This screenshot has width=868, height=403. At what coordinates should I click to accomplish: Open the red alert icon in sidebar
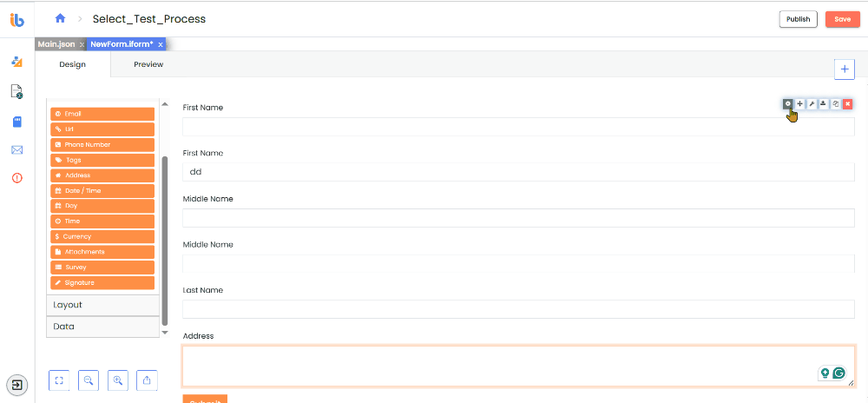click(x=17, y=178)
